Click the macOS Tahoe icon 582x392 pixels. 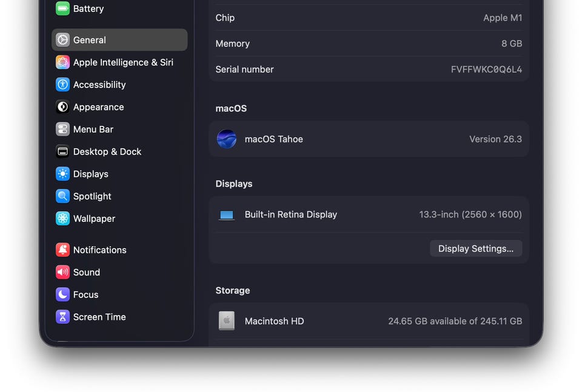227,139
